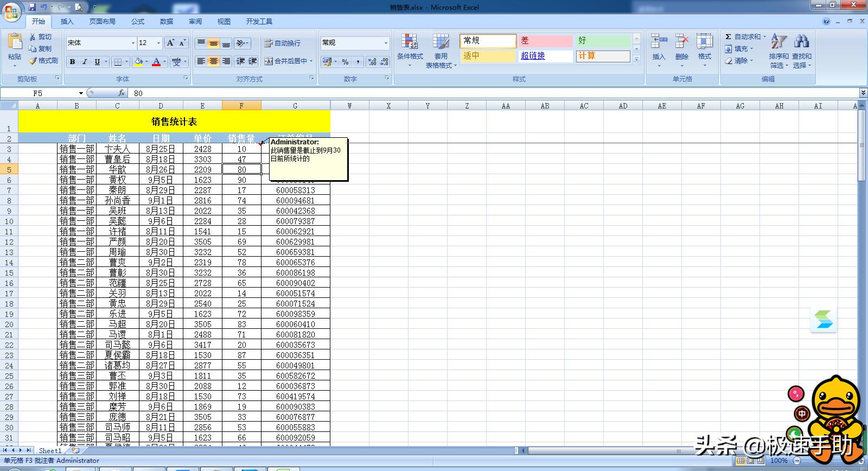The height and width of the screenshot is (471, 868).
Task: Select the Sheet1 worksheet tab
Action: point(50,450)
